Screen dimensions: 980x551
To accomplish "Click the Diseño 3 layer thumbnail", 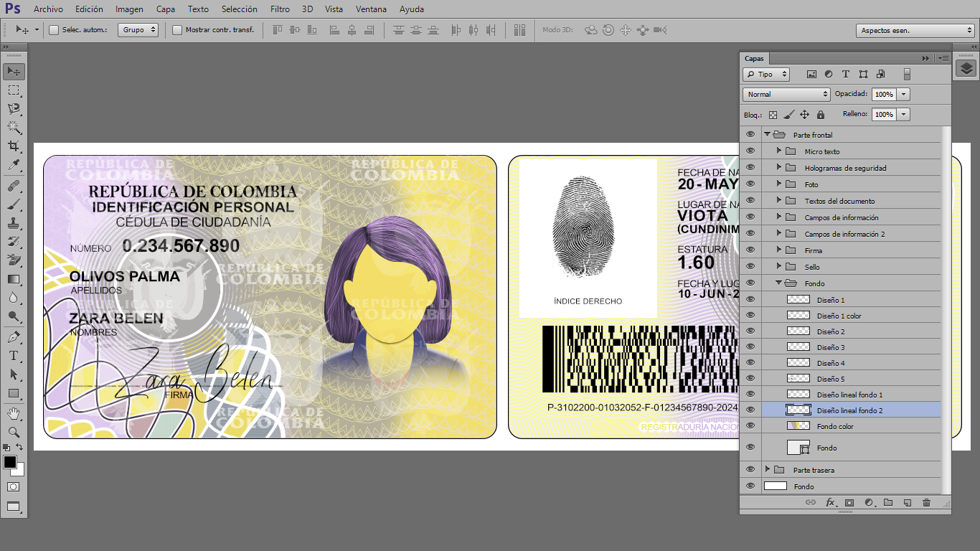I will pyautogui.click(x=798, y=347).
